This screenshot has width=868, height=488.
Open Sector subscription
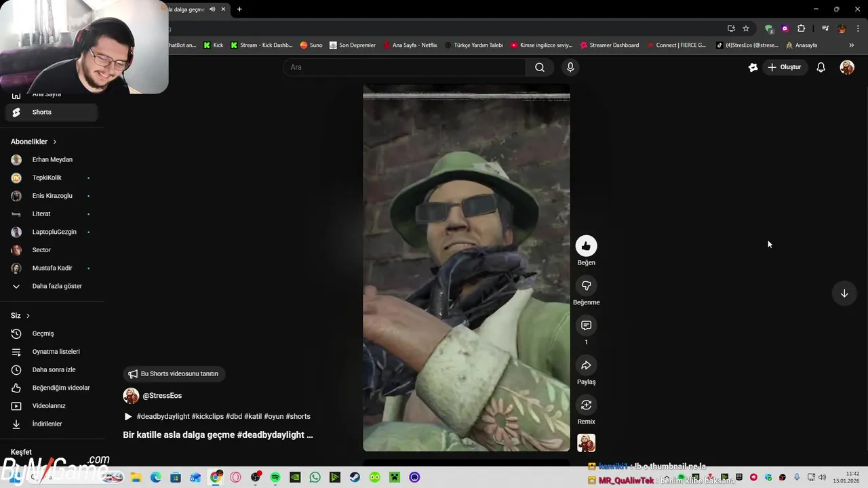point(52,250)
